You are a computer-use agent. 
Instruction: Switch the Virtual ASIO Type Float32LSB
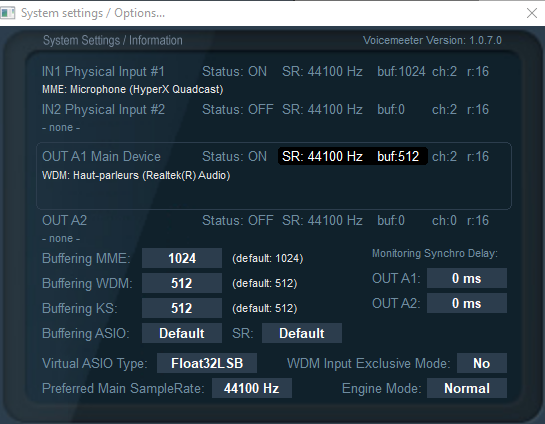click(x=207, y=363)
